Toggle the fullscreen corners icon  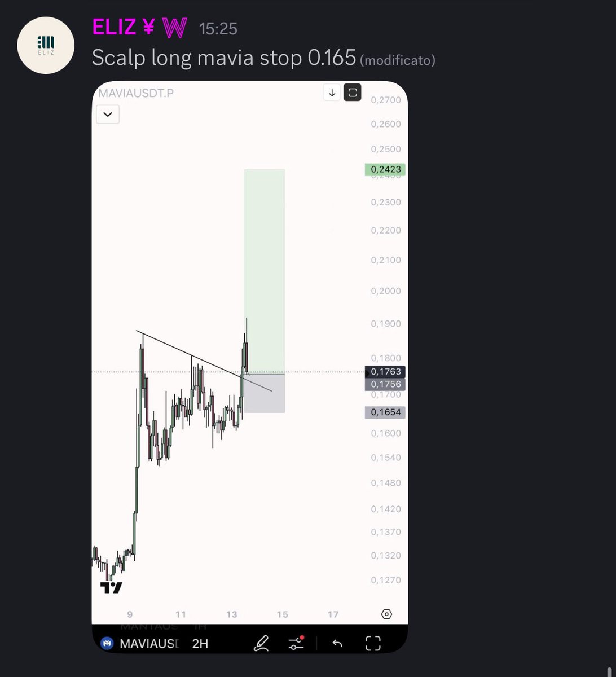(373, 643)
